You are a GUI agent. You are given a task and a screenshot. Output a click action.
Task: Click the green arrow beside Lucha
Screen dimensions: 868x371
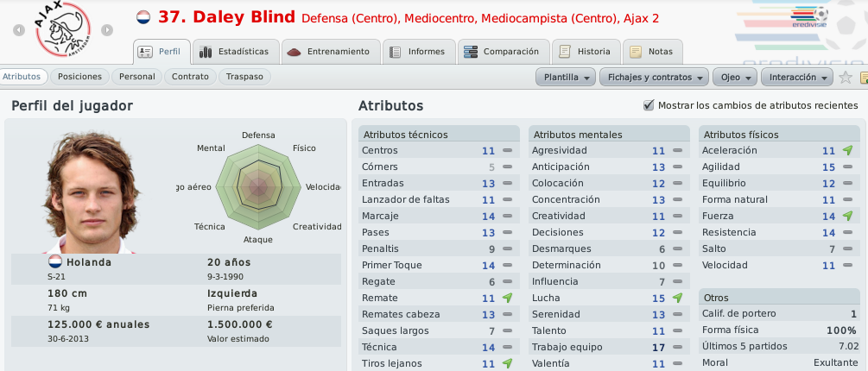[x=677, y=298]
